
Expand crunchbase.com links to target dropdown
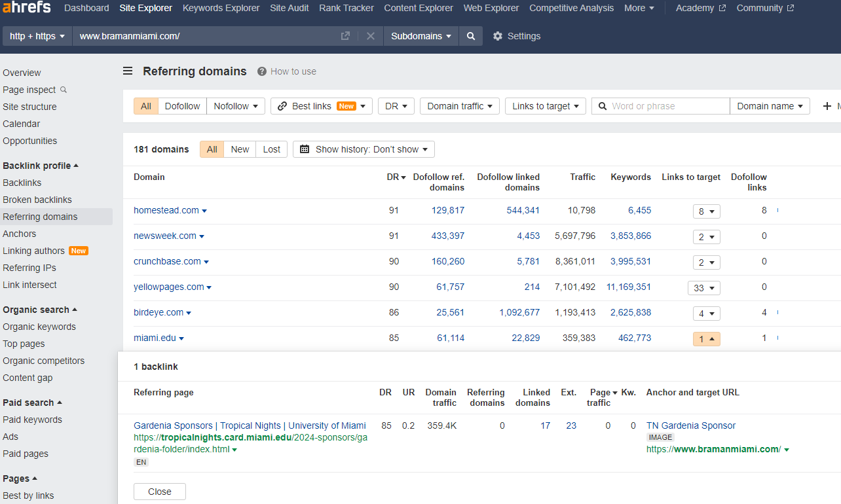(706, 262)
